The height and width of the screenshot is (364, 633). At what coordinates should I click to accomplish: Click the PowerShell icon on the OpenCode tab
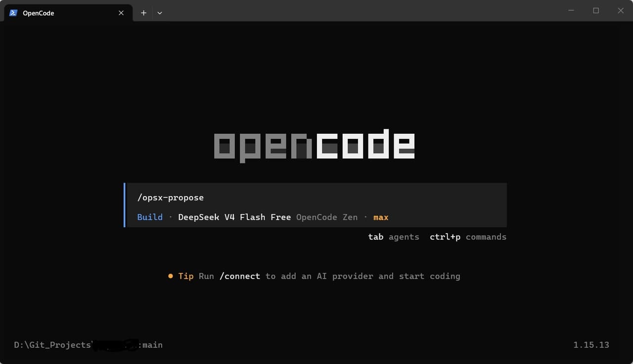tap(13, 13)
